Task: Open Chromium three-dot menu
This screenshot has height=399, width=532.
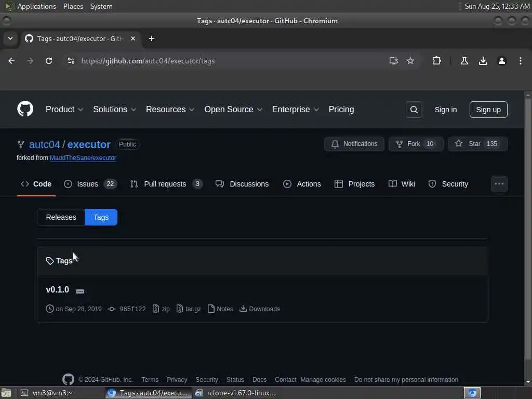Action: coord(521,61)
